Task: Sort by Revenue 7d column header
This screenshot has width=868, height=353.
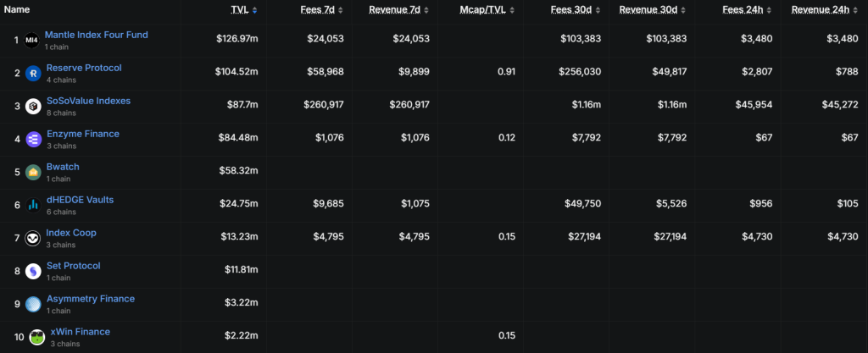Action: pyautogui.click(x=396, y=9)
